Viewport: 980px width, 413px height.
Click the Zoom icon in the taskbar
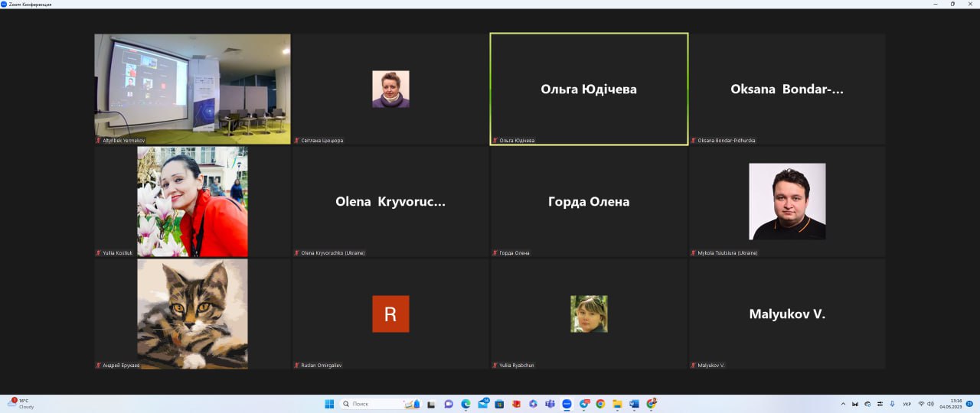click(x=567, y=404)
